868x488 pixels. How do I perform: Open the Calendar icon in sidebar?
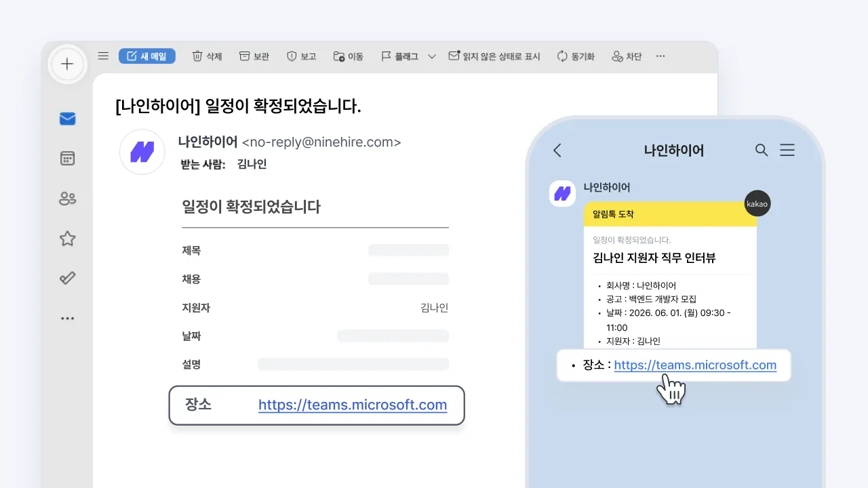[x=67, y=159]
